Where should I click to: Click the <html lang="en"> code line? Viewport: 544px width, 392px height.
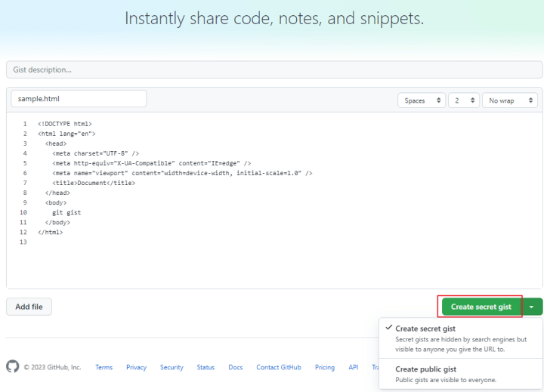66,134
